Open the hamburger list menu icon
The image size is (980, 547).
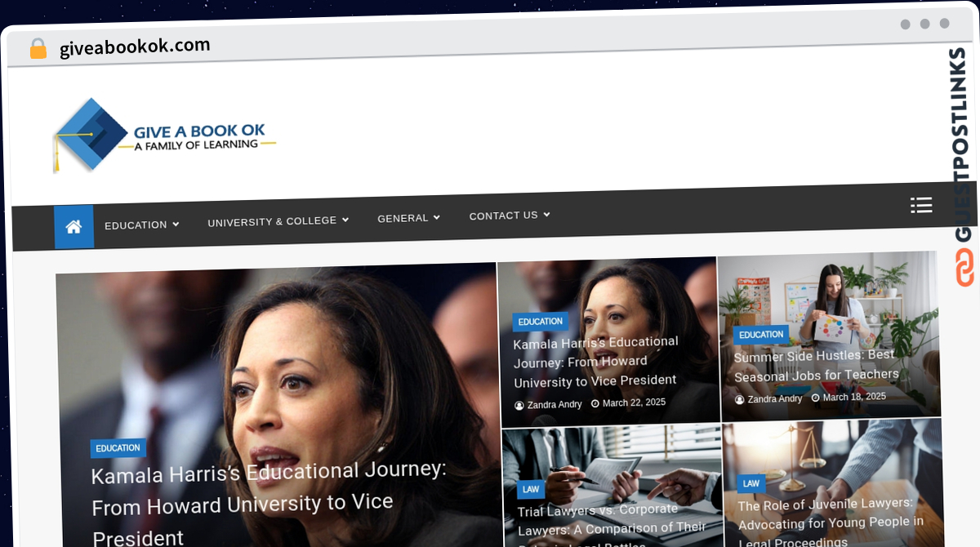pyautogui.click(x=921, y=205)
